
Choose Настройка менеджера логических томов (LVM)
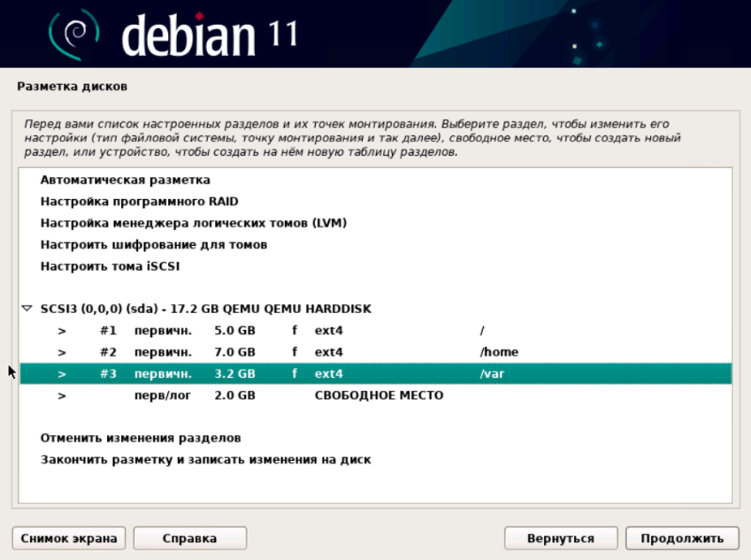tap(193, 223)
